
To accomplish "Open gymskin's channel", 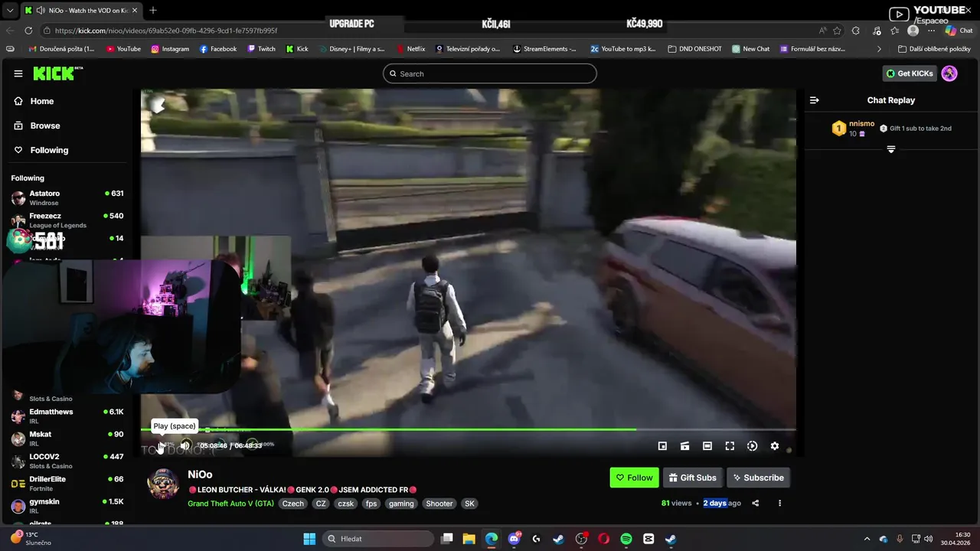I will 67,506.
